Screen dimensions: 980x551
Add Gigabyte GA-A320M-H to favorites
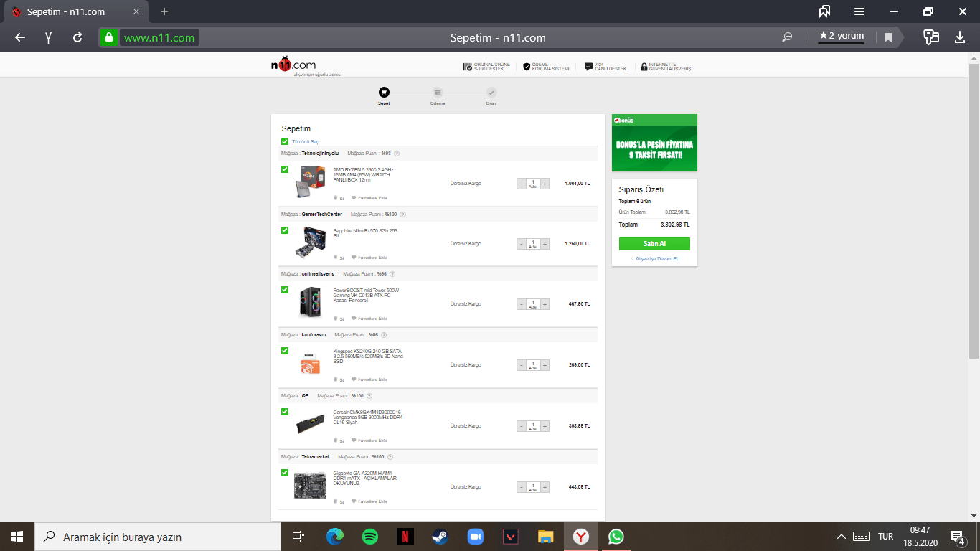tap(369, 501)
